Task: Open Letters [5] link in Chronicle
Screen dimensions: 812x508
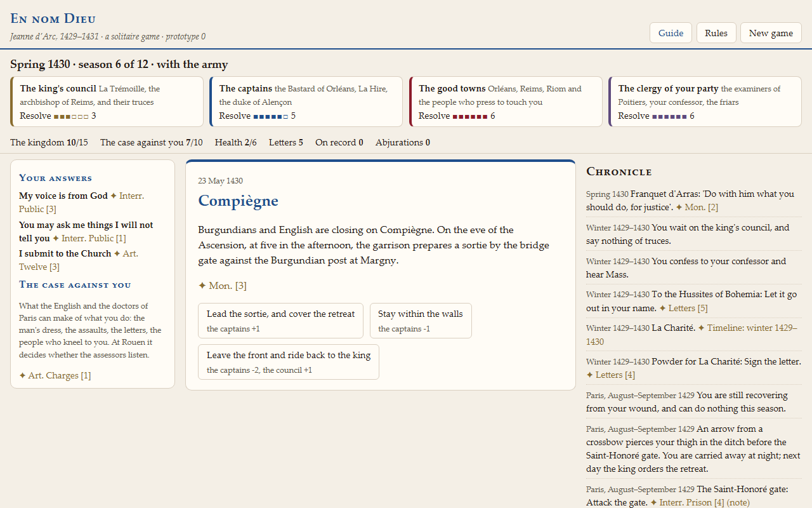Action: [683, 308]
